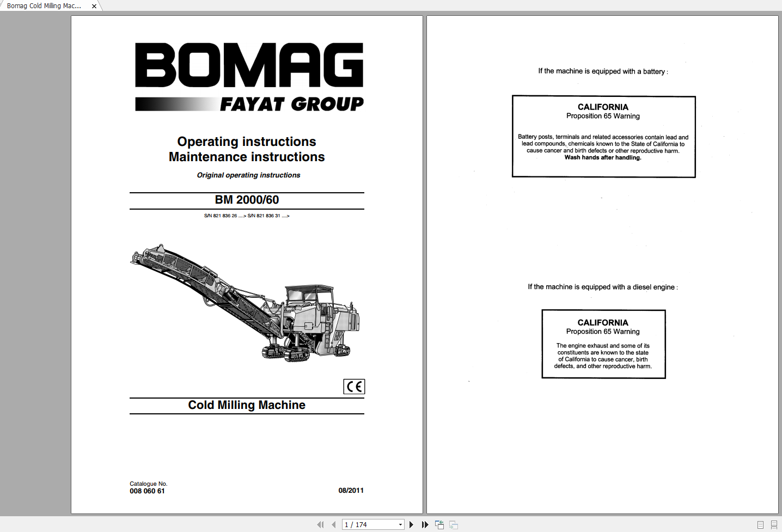This screenshot has height=532, width=782.
Task: Go to the first page
Action: click(x=320, y=525)
